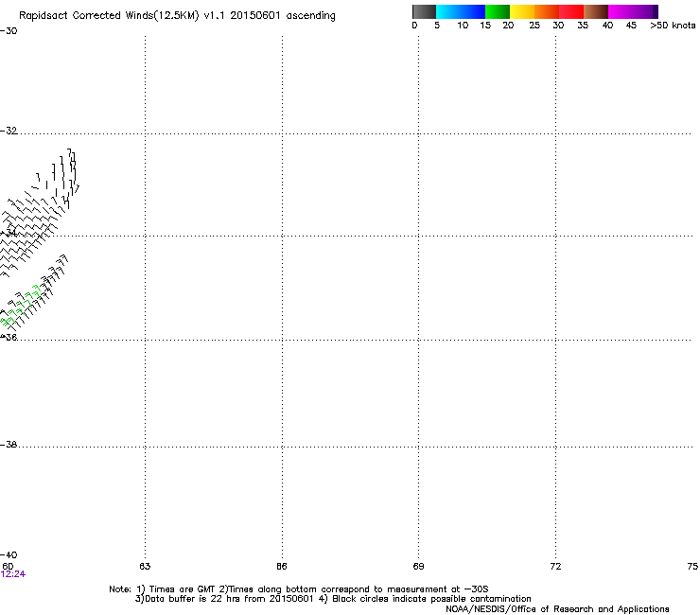The height and width of the screenshot is (615, 700).
Task: Click the '25' legend scale number
Action: click(534, 26)
